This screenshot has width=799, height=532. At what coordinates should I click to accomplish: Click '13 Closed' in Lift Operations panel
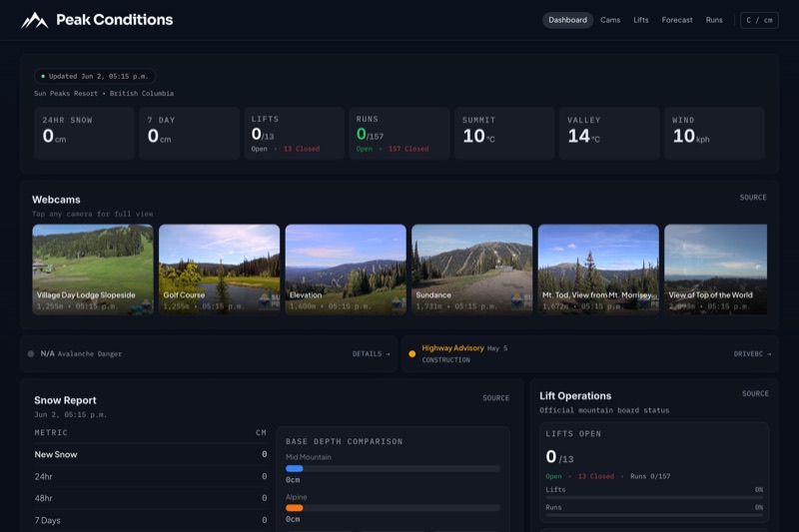click(x=595, y=476)
